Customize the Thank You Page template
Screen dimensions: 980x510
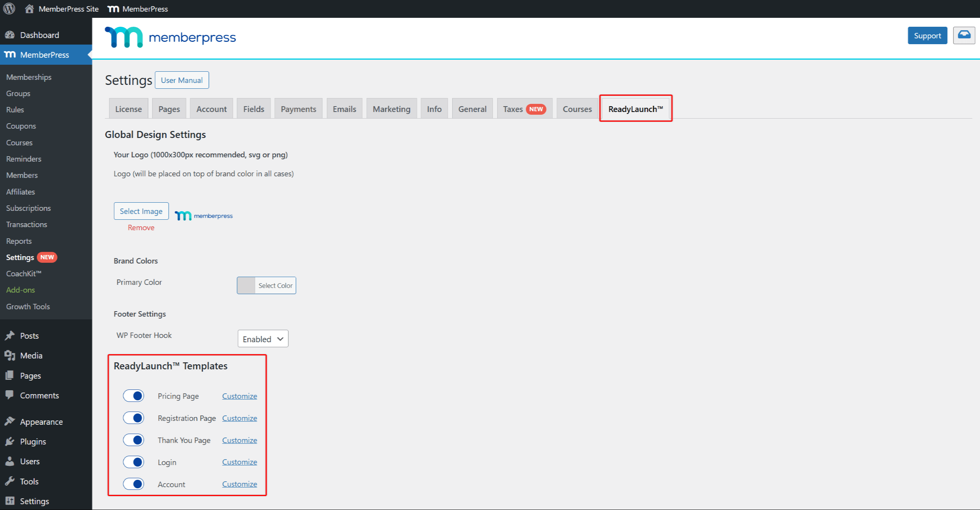pyautogui.click(x=240, y=440)
